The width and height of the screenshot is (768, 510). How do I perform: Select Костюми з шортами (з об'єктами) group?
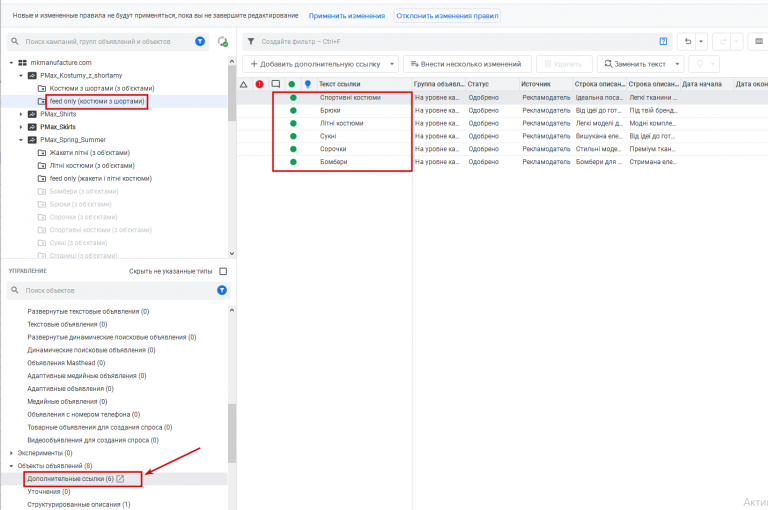(102, 88)
